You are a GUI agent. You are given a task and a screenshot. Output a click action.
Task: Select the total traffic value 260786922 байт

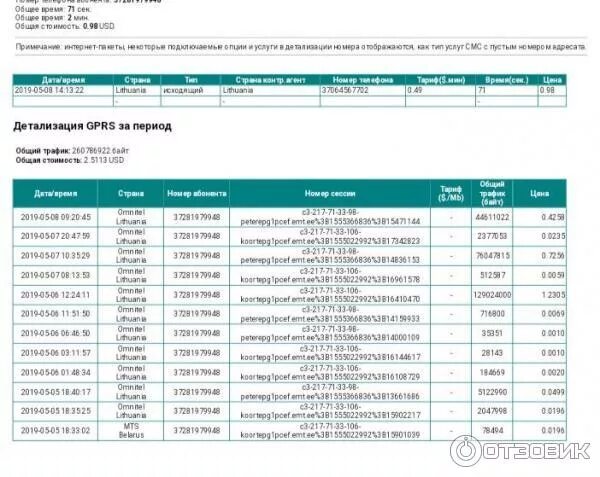click(x=100, y=151)
